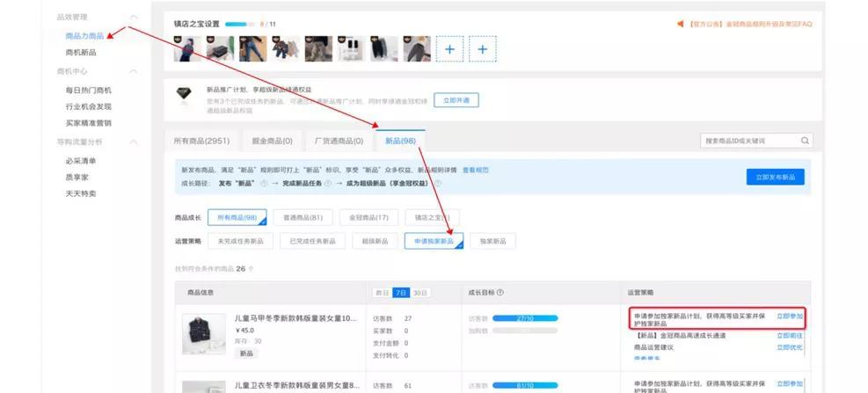Collapse the 商机中心 sidebar section
The height and width of the screenshot is (393, 868).
(x=133, y=71)
